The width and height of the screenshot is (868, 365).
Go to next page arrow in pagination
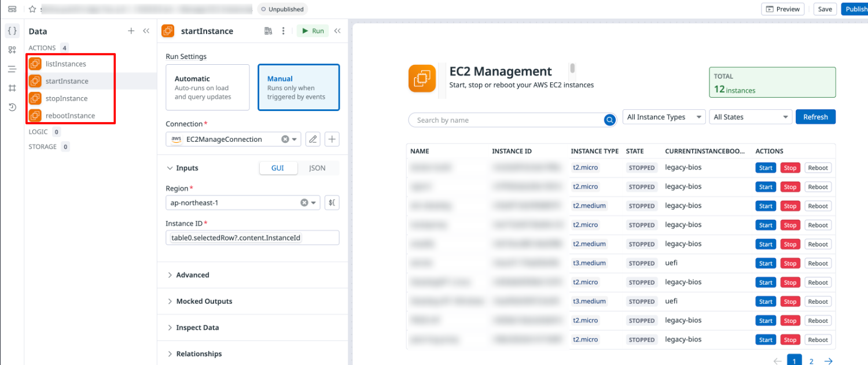click(x=829, y=361)
